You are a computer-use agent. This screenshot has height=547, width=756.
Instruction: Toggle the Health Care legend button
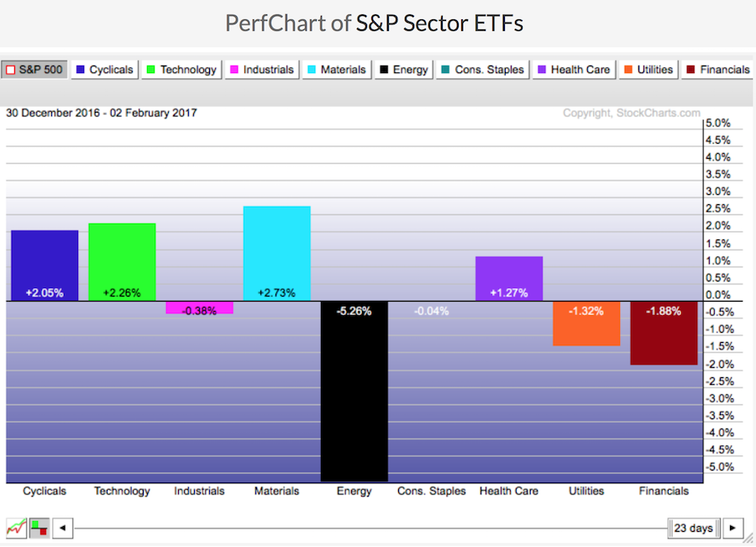tap(573, 70)
